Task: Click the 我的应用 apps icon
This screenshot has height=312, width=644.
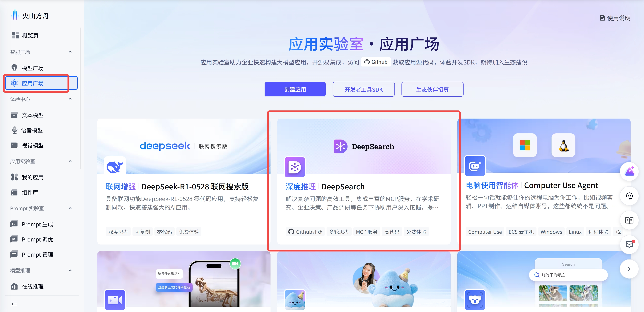Action: tap(14, 177)
